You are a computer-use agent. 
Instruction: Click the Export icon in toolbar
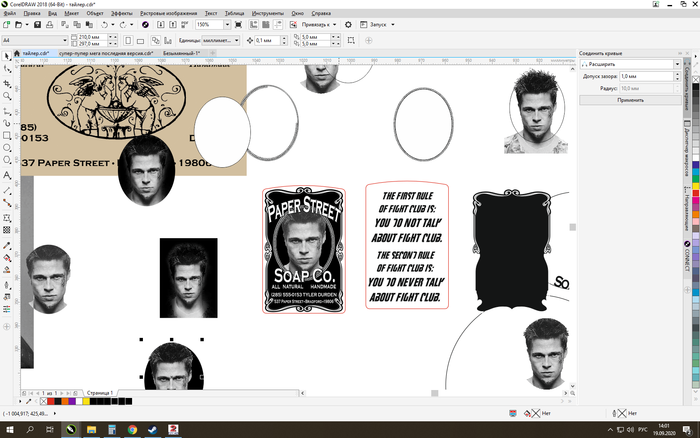click(x=173, y=25)
